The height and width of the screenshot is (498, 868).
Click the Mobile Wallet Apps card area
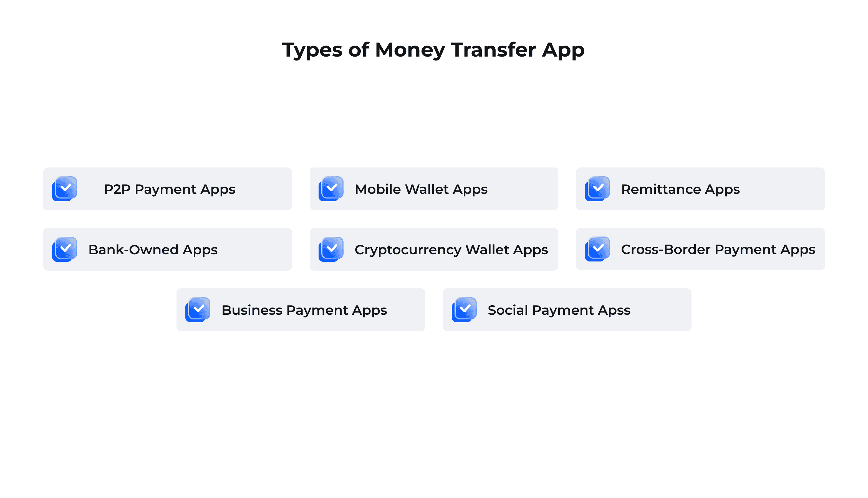point(433,189)
